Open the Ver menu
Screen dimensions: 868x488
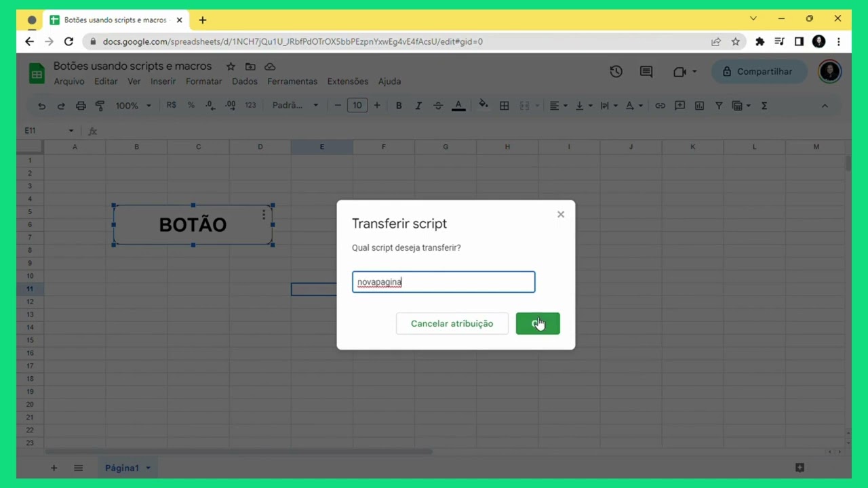click(x=134, y=81)
